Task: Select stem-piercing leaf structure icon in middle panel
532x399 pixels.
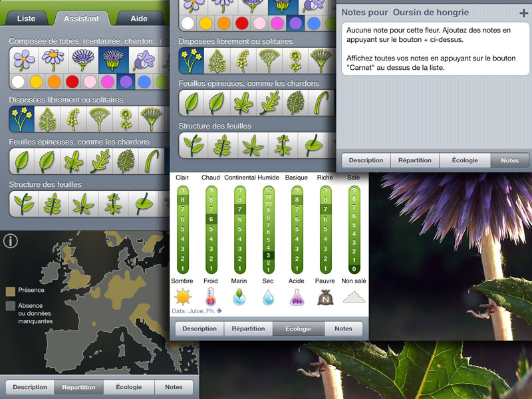Action: [x=313, y=145]
